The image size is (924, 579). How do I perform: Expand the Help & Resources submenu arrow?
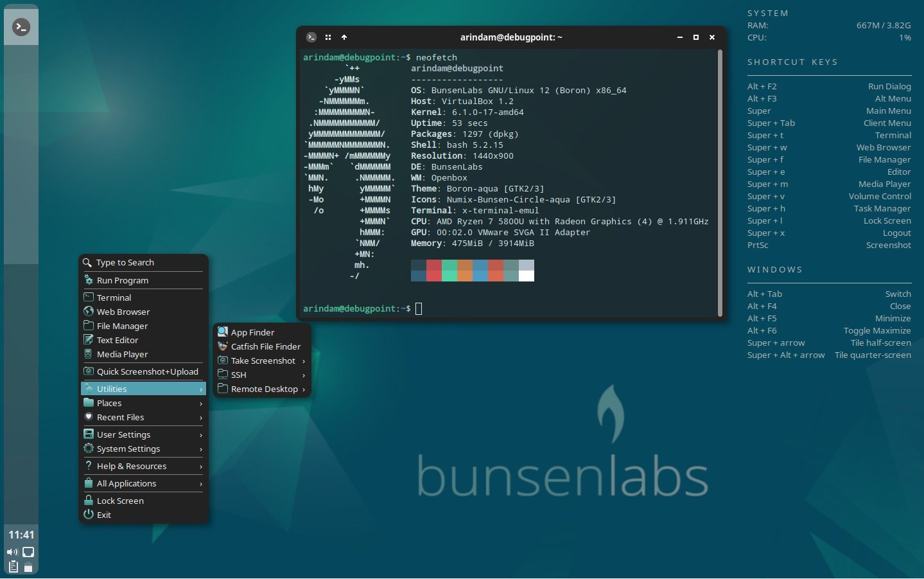(201, 467)
